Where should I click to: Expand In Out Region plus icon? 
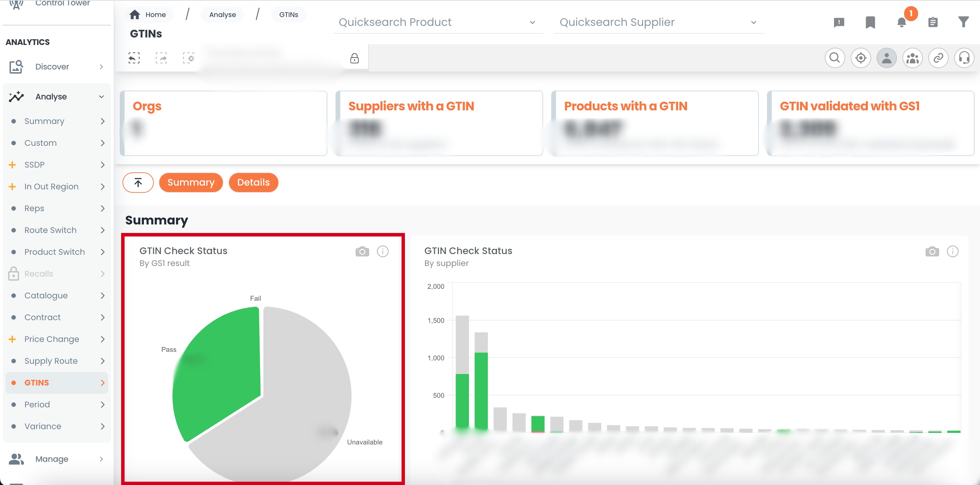tap(12, 187)
